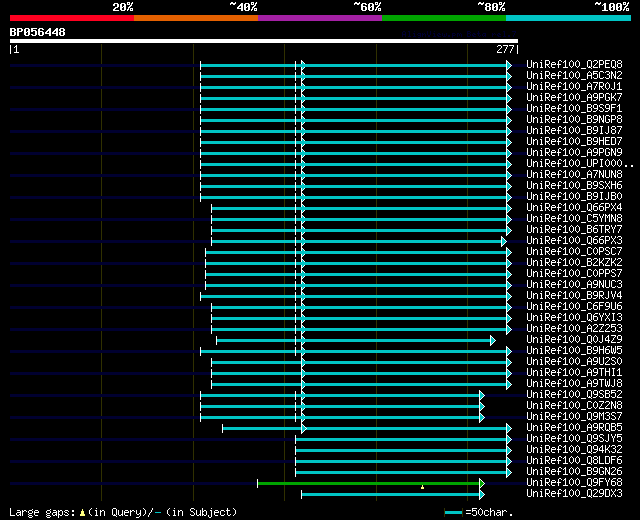
Task: Click the yellow query gap marker on Q9FY68
Action: 422,487
